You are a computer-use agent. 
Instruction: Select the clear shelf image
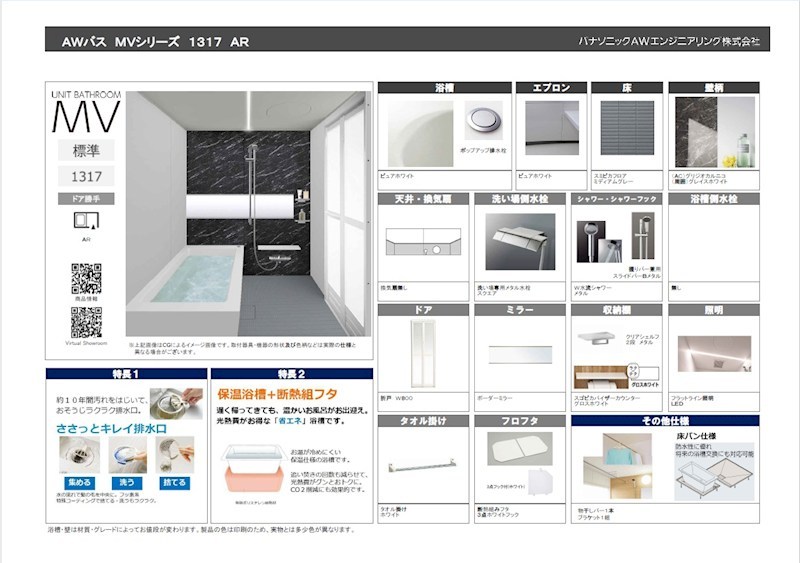point(597,338)
